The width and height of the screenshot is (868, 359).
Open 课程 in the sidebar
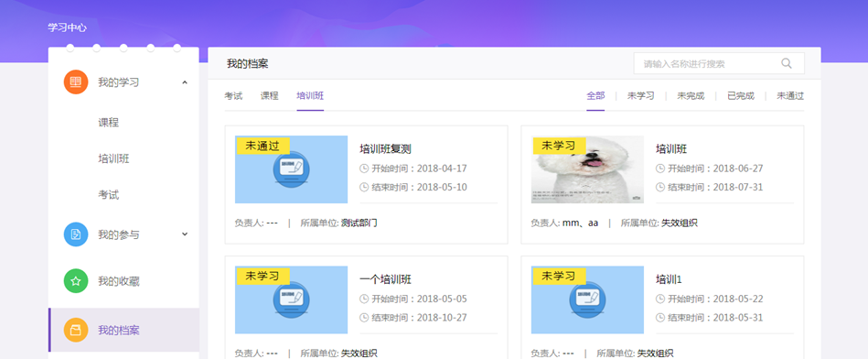pyautogui.click(x=109, y=123)
